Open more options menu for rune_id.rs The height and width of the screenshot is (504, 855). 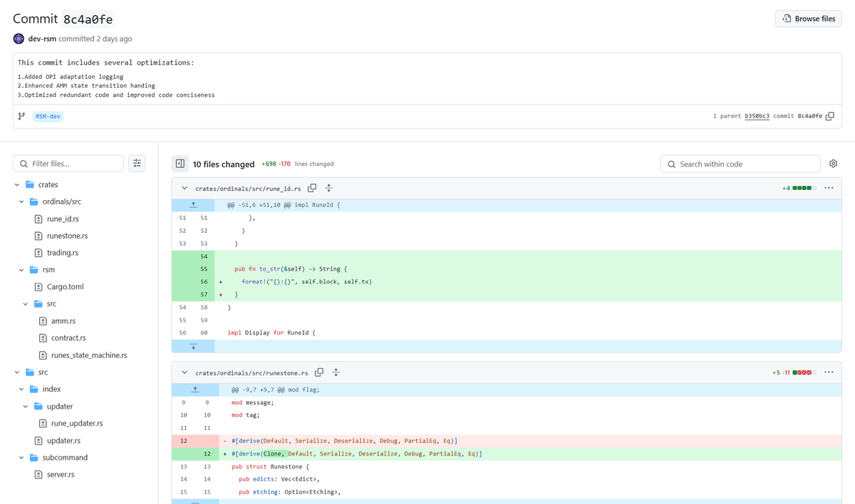[829, 187]
